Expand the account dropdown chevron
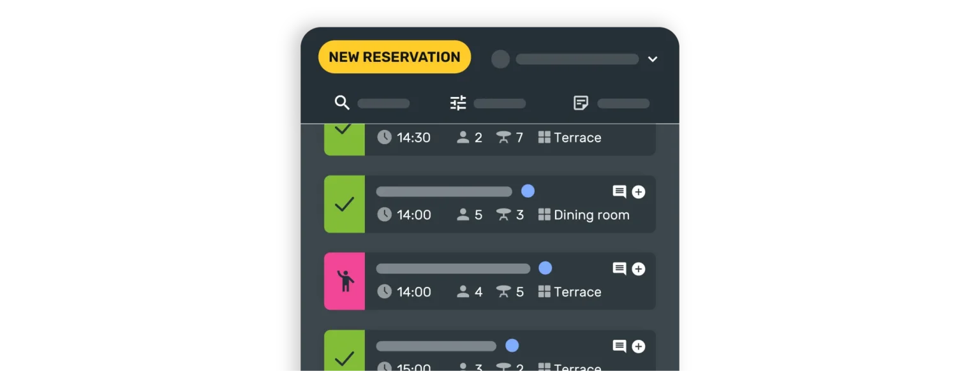This screenshot has width=980, height=371. [x=652, y=59]
